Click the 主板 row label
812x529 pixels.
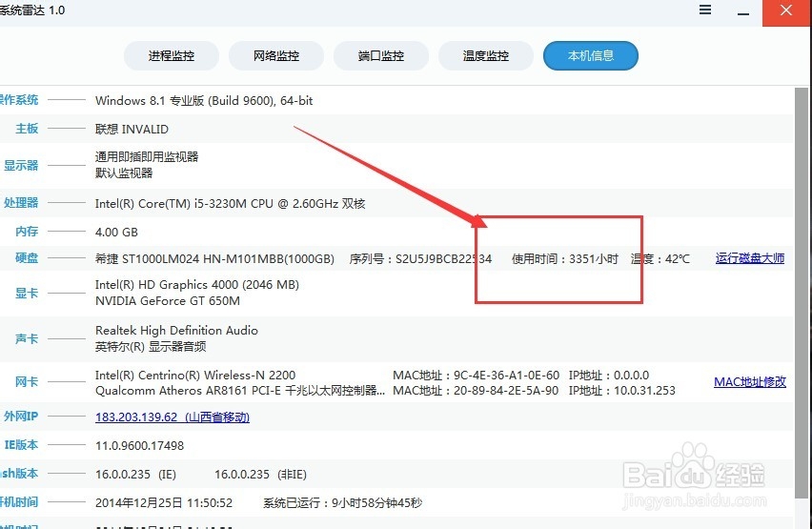(27, 128)
